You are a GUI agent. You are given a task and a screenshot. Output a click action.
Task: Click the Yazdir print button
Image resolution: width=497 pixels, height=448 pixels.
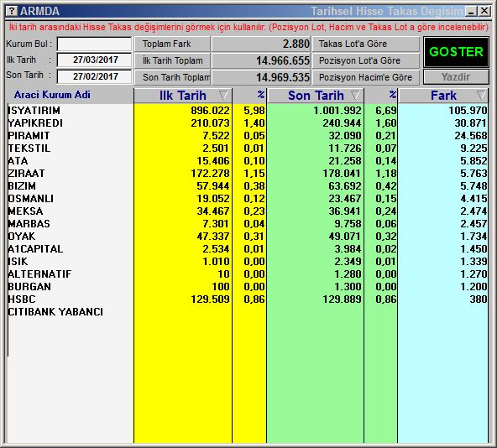tap(456, 77)
